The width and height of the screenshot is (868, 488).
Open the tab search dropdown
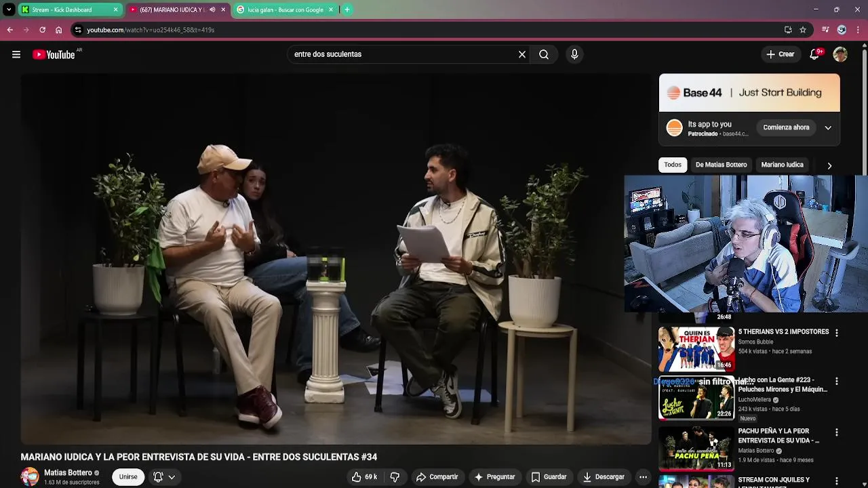[9, 9]
